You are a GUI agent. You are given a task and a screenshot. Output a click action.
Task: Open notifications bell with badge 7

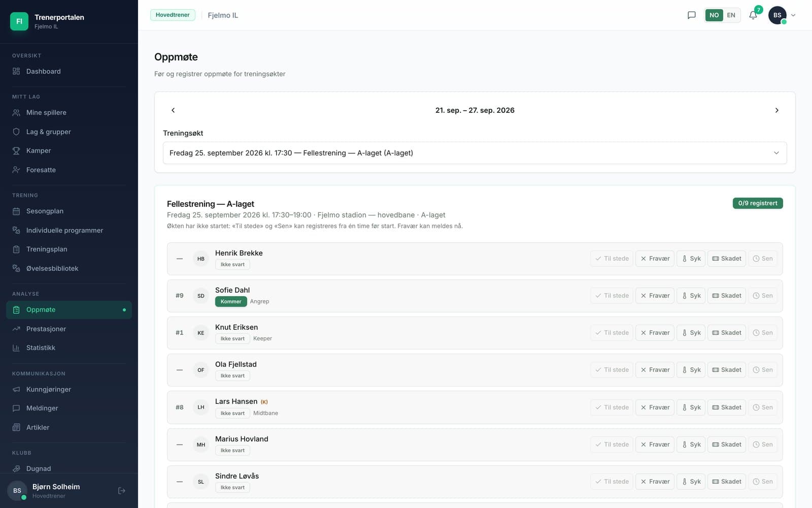tap(753, 15)
